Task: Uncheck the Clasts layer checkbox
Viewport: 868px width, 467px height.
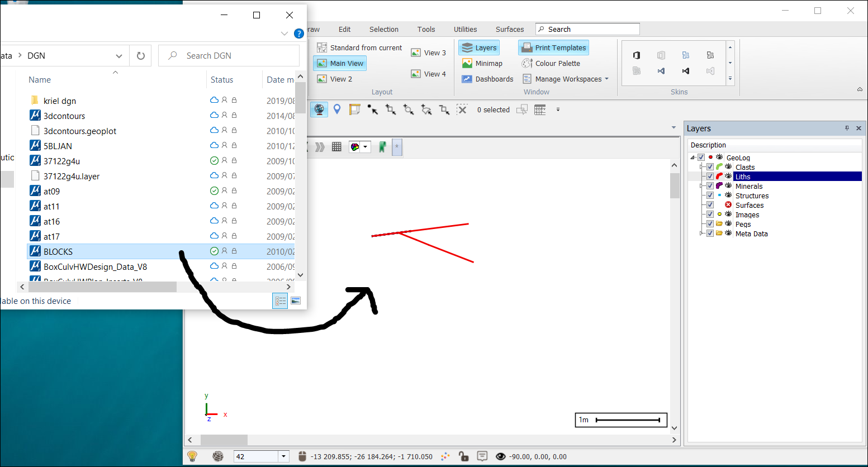Action: (710, 167)
